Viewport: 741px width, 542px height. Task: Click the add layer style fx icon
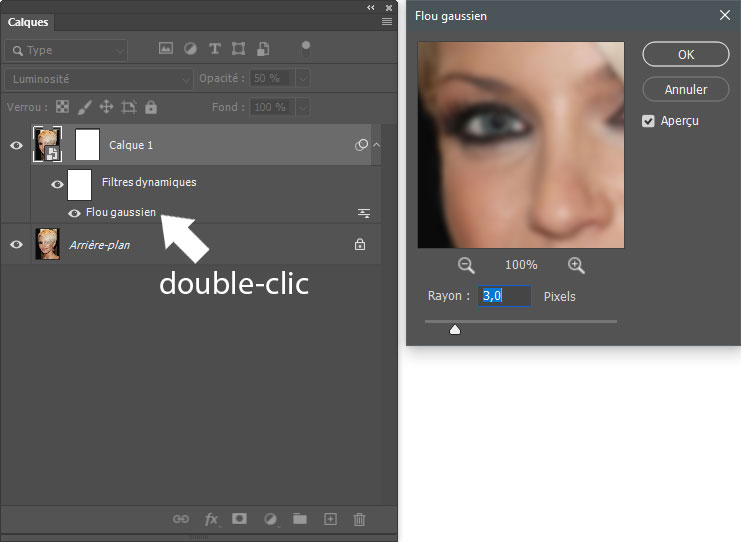tap(211, 519)
